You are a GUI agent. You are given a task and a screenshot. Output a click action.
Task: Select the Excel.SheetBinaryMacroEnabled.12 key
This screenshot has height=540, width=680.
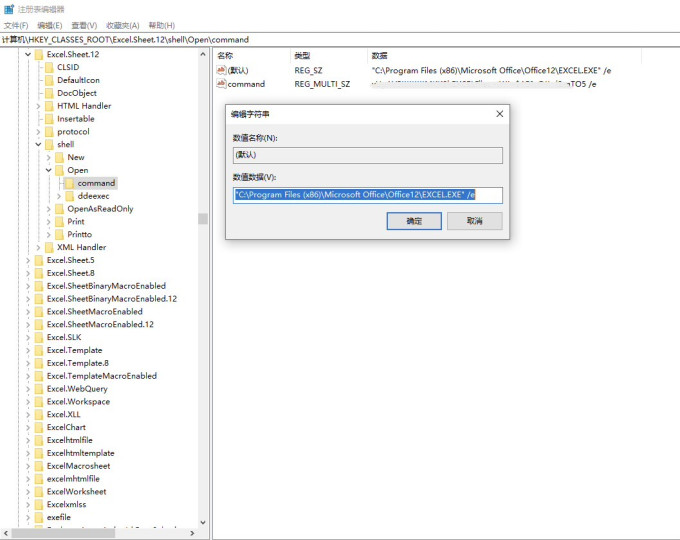pos(112,299)
